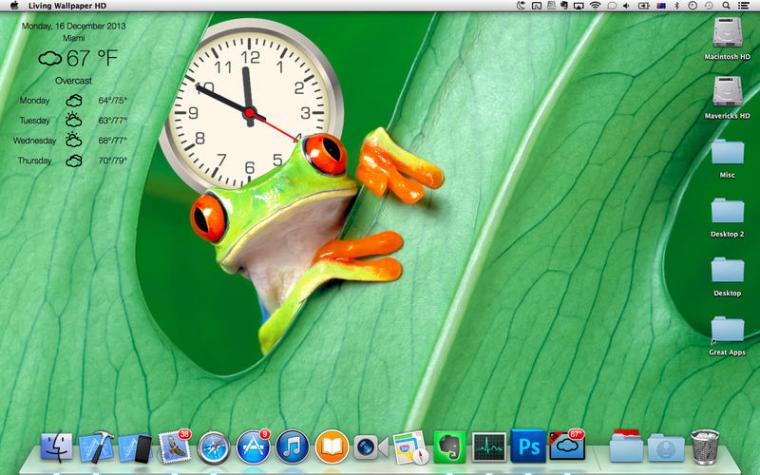Click the Miami location label
Image resolution: width=760 pixels, height=475 pixels.
[74, 38]
